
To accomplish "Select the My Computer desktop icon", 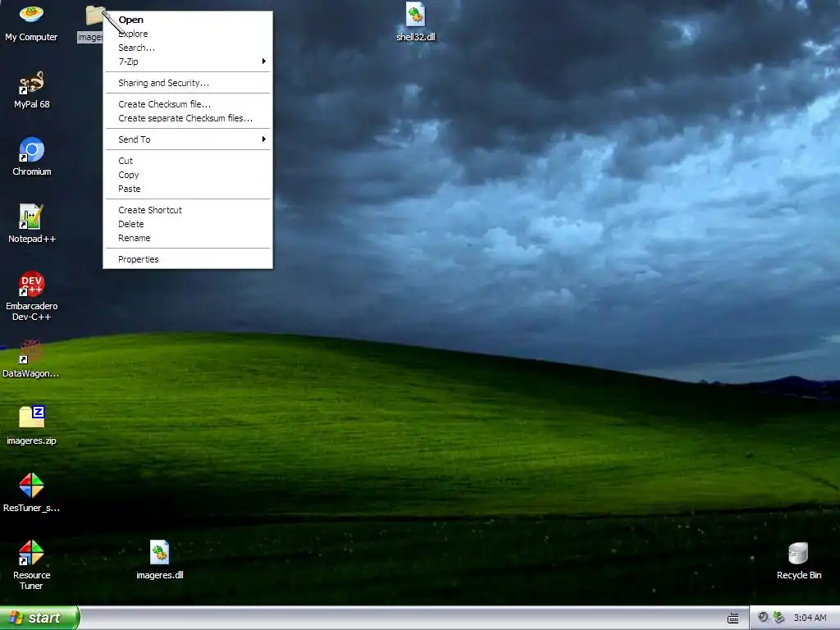I will pos(31,22).
